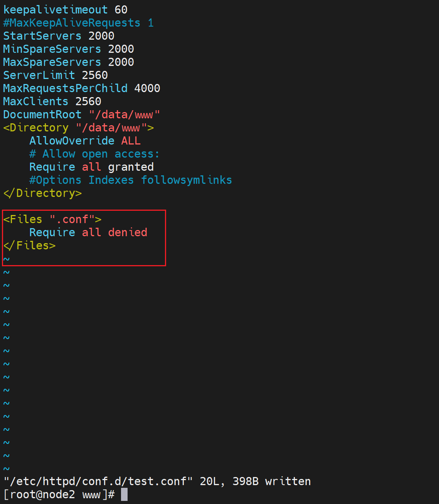
Task: Click the "# Allow open access:" comment
Action: pyautogui.click(x=94, y=154)
